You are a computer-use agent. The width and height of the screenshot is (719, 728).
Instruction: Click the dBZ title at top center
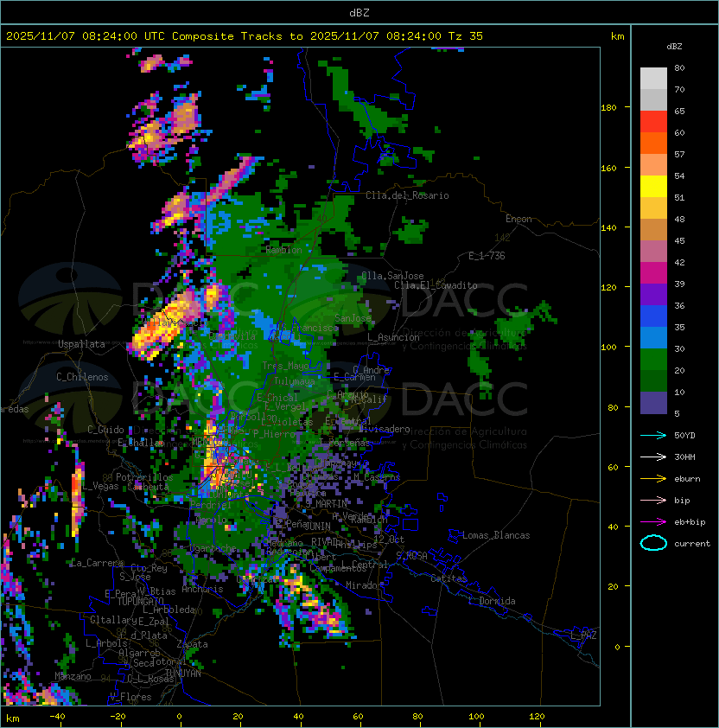359,12
